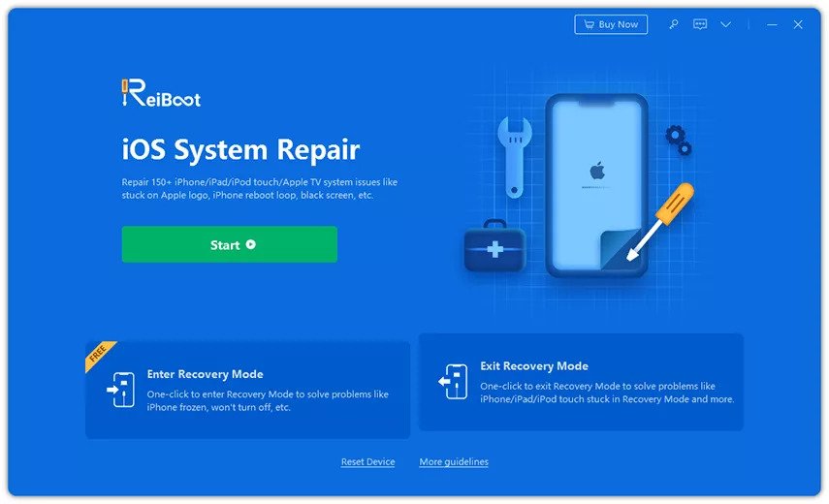
Task: Open the Exit Recovery Mode card title
Action: click(534, 366)
